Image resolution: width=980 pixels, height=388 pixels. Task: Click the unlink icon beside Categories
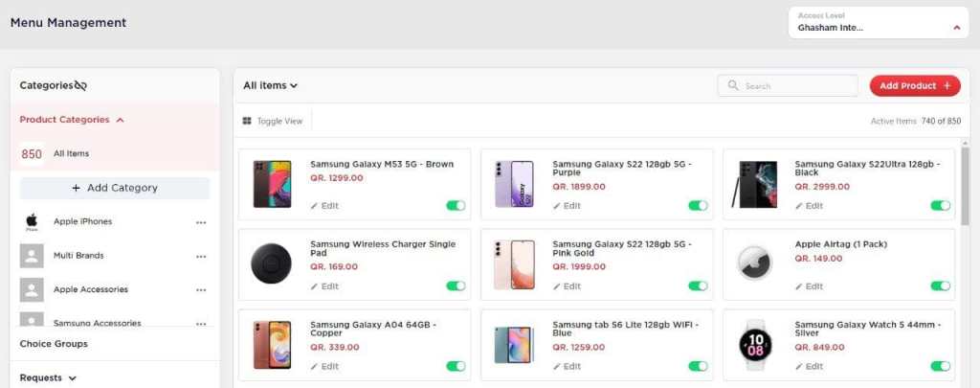(80, 85)
